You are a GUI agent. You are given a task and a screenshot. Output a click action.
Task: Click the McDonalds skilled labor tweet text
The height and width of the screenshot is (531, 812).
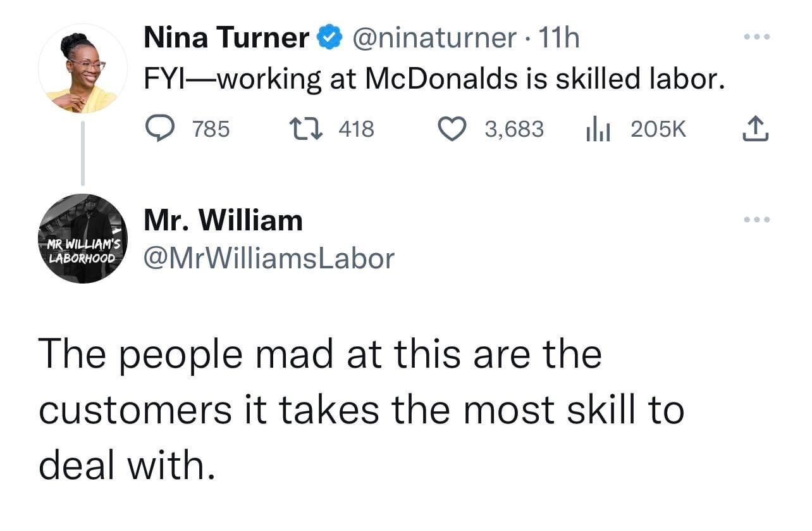pyautogui.click(x=434, y=79)
